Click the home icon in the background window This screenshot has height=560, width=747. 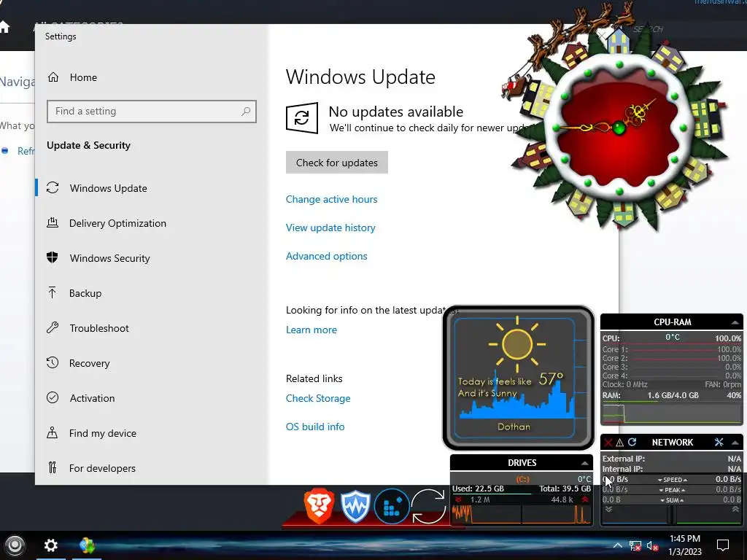pyautogui.click(x=4, y=27)
